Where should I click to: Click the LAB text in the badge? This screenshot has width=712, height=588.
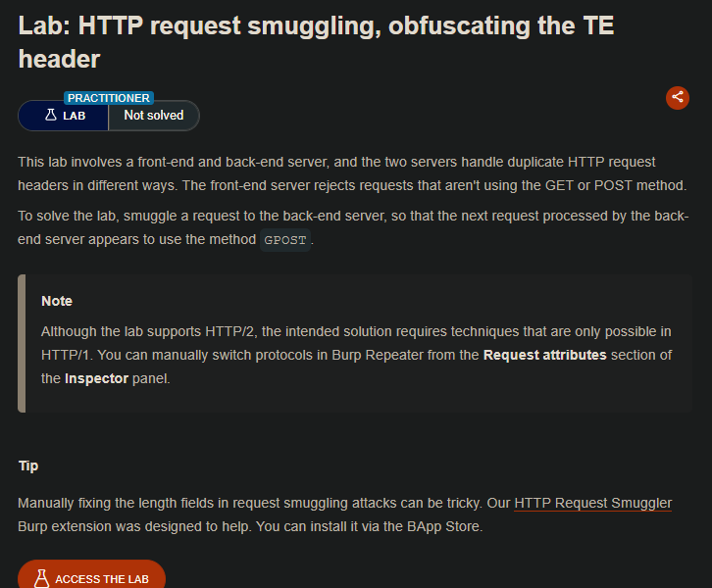coord(75,116)
